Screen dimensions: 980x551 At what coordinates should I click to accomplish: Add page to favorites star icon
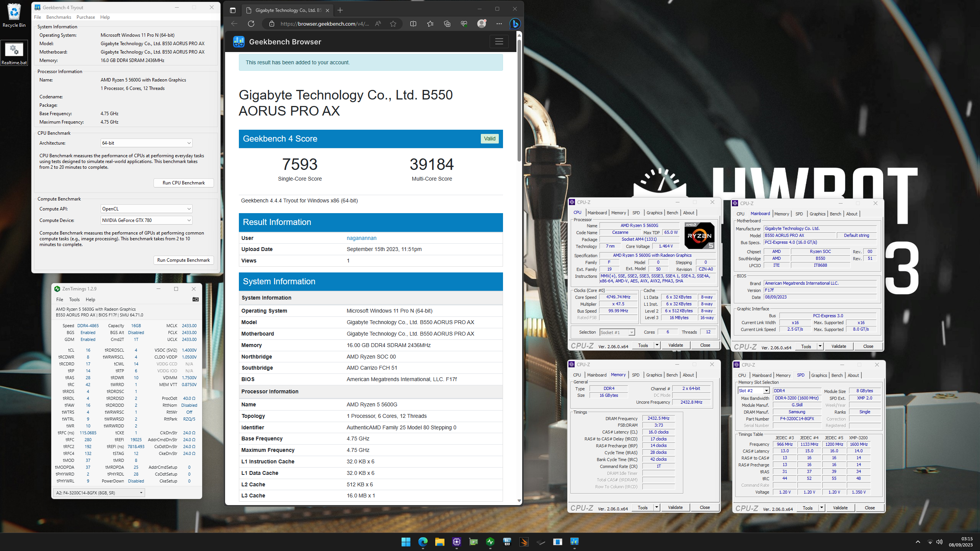393,24
